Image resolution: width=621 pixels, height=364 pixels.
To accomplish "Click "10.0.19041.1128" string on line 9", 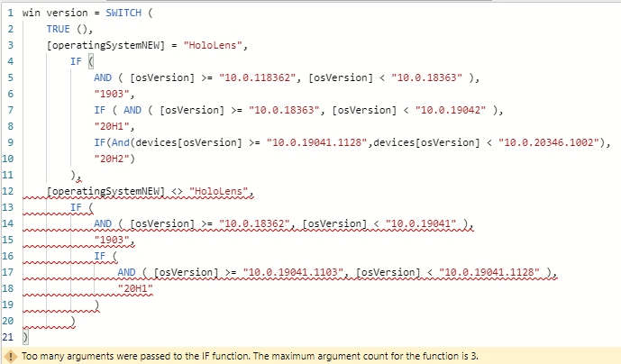I will click(317, 143).
